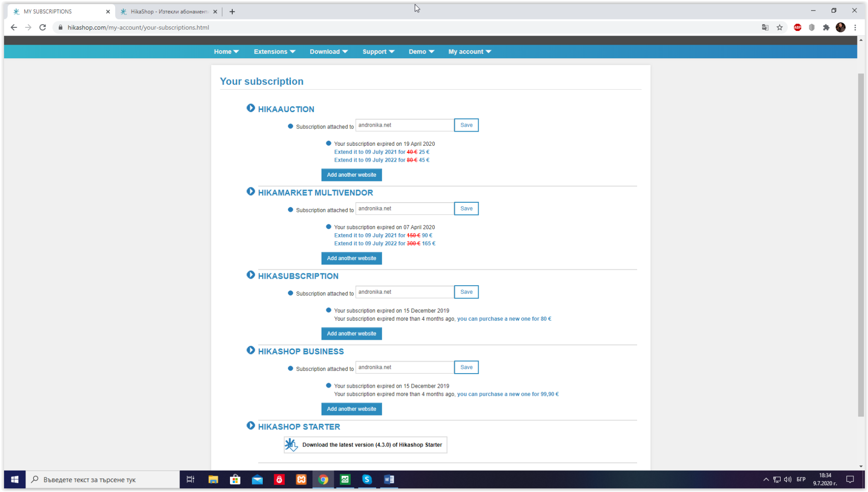Open Skype from taskbar

[367, 479]
